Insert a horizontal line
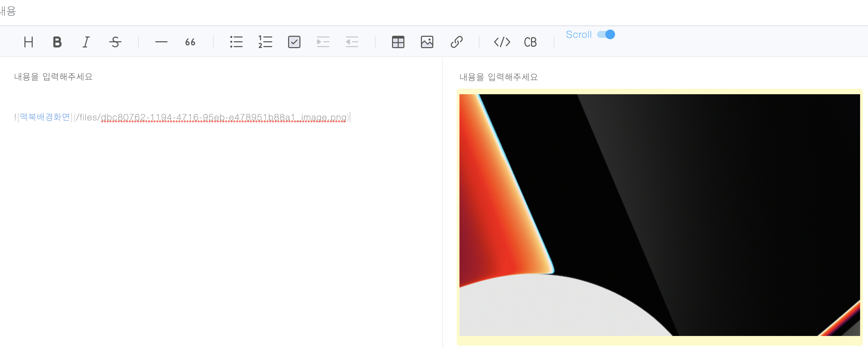This screenshot has height=348, width=868. coord(161,42)
